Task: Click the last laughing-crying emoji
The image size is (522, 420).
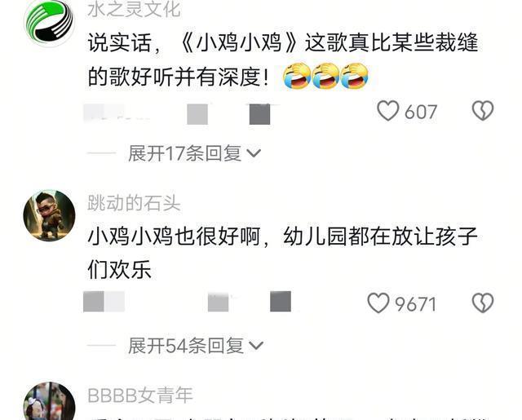Action: point(355,76)
